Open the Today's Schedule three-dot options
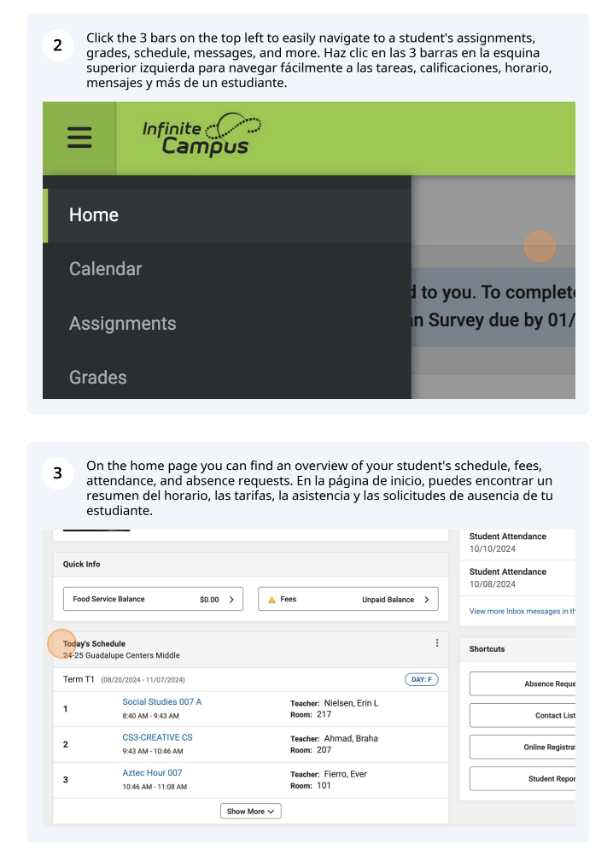The image size is (613, 868). coord(437,643)
